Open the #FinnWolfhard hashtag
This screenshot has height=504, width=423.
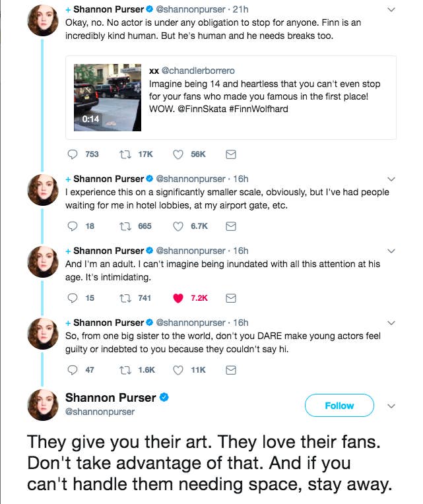(x=259, y=109)
